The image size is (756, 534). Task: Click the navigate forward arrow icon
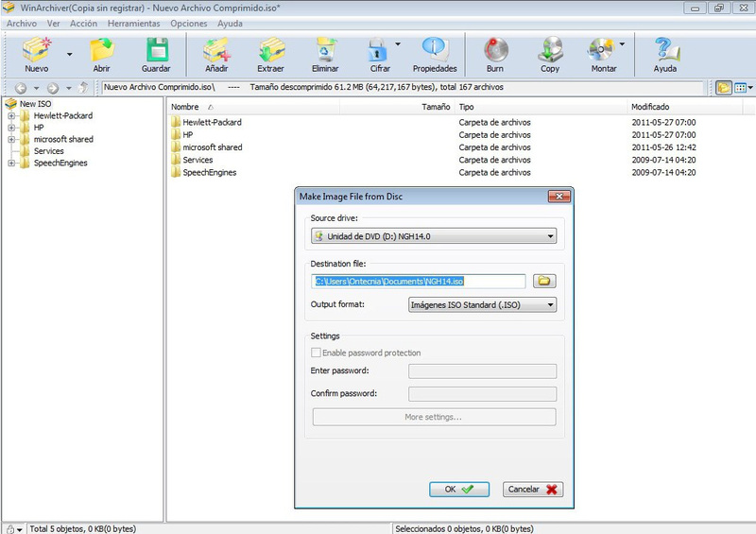[53, 88]
